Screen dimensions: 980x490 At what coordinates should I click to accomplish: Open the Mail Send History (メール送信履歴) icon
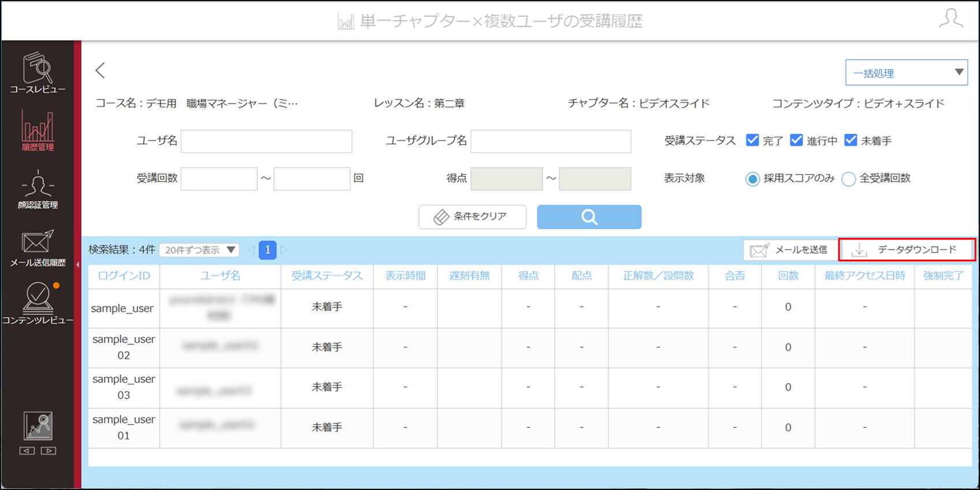pyautogui.click(x=38, y=248)
